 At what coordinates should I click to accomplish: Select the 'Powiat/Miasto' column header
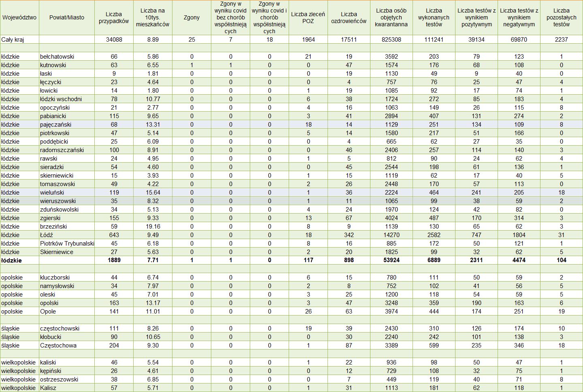67,17
